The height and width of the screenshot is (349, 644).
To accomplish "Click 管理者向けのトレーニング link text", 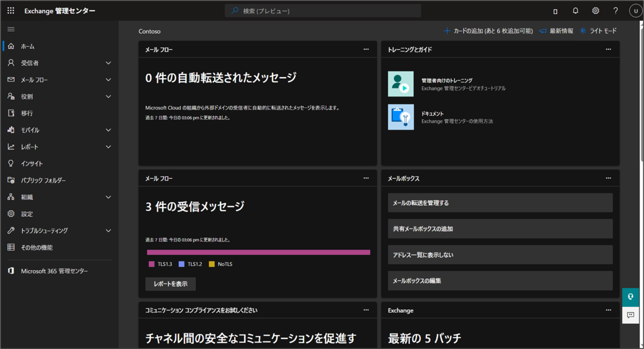I will click(x=447, y=80).
